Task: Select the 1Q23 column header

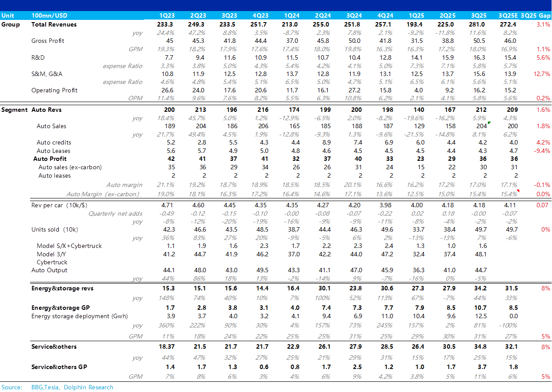Action: pos(166,15)
